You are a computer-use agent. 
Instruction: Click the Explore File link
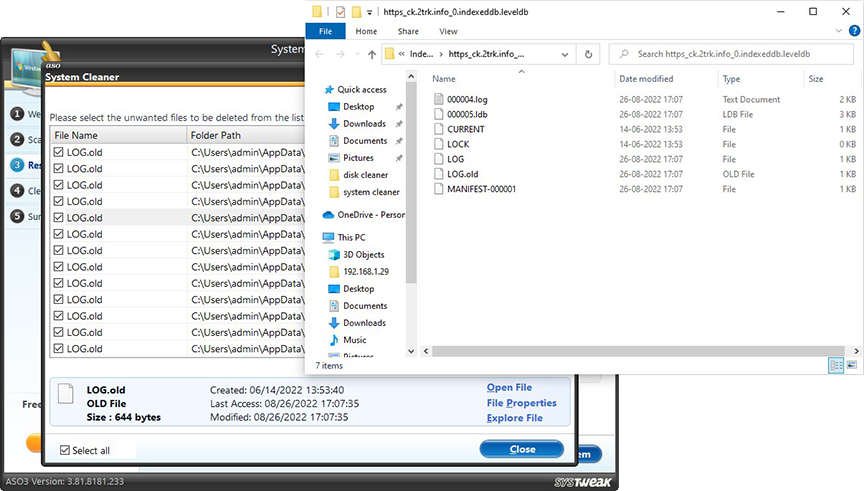pos(515,418)
